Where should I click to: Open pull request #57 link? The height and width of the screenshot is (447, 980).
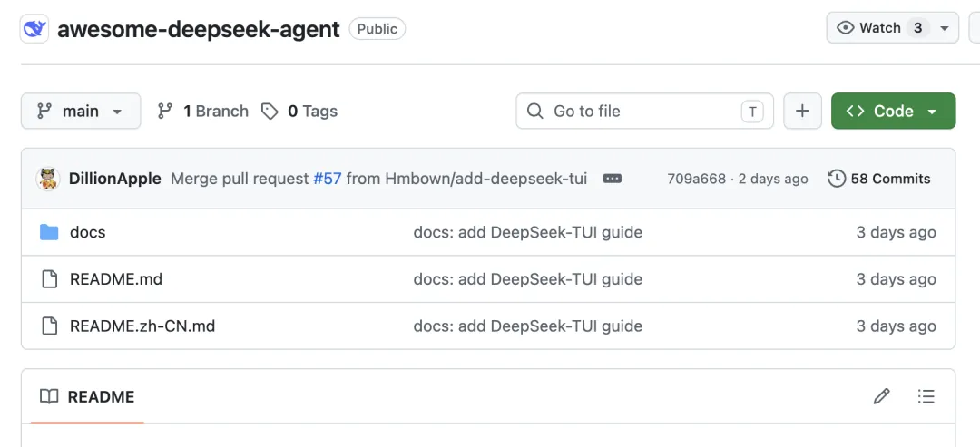tap(328, 180)
